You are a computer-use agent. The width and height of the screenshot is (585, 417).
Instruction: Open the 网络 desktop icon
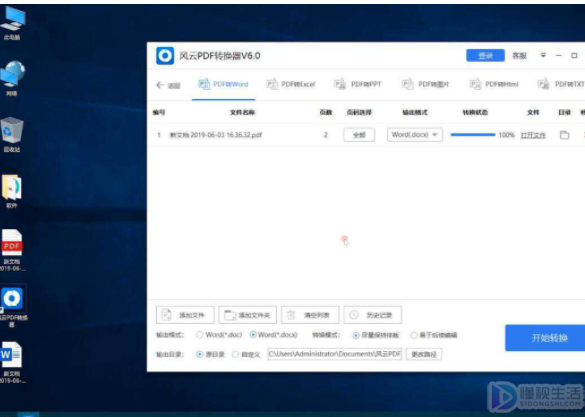pos(12,79)
